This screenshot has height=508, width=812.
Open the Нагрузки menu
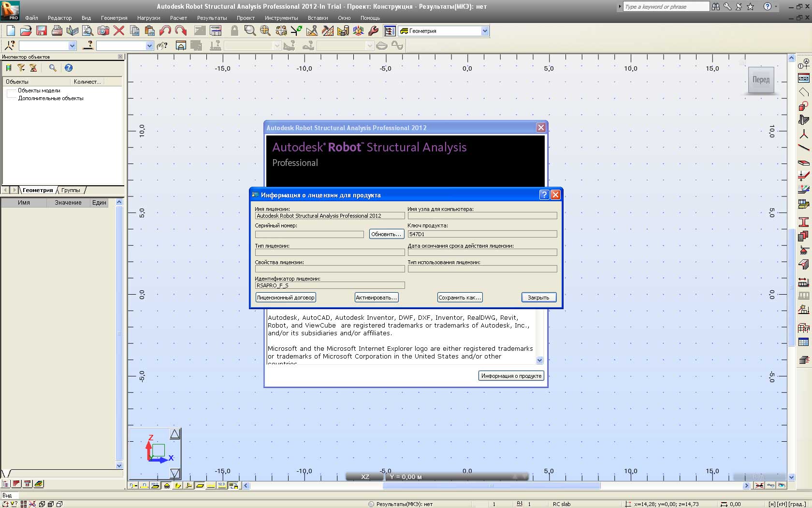[x=148, y=18]
